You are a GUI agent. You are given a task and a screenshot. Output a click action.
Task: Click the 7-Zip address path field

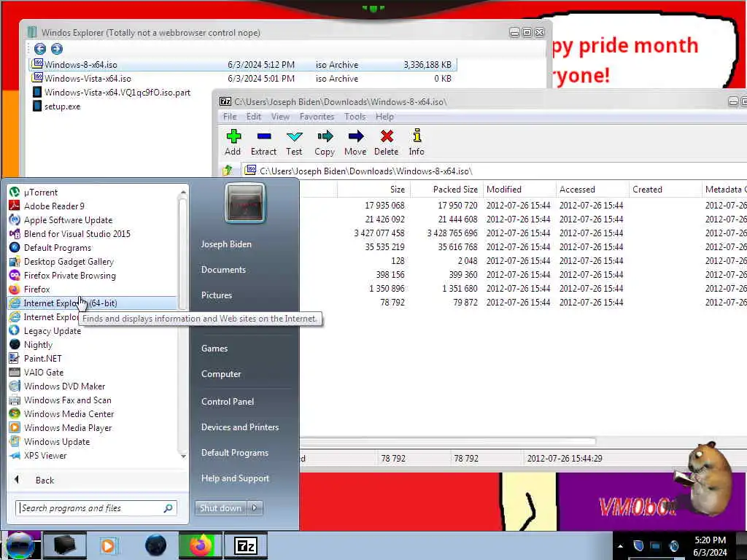coord(494,171)
